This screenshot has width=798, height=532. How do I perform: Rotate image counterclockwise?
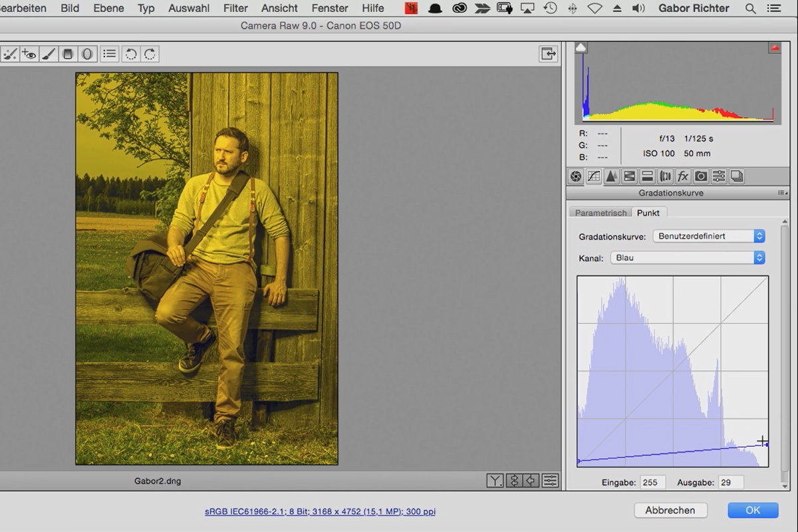(131, 54)
